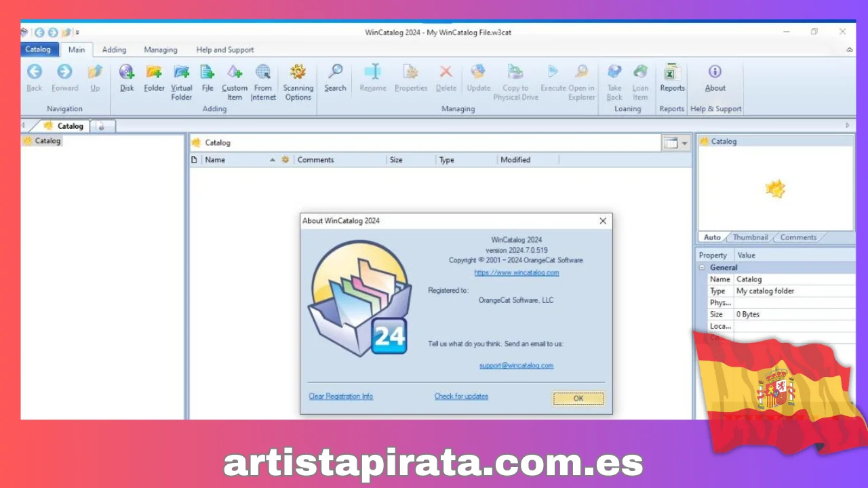Click the Update icon

478,78
